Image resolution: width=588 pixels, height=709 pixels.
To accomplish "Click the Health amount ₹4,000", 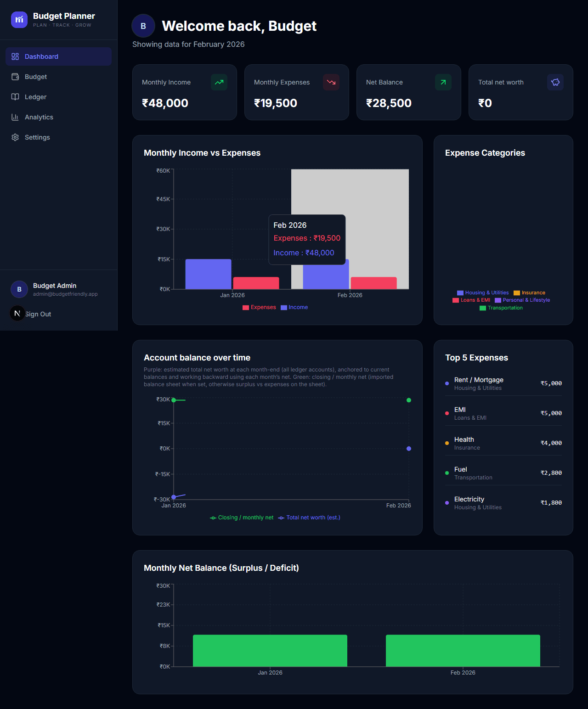I will (551, 443).
